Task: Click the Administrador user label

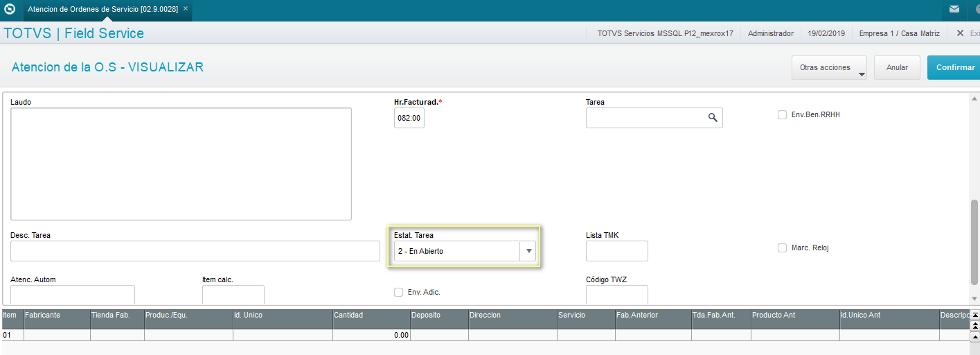Action: click(771, 33)
